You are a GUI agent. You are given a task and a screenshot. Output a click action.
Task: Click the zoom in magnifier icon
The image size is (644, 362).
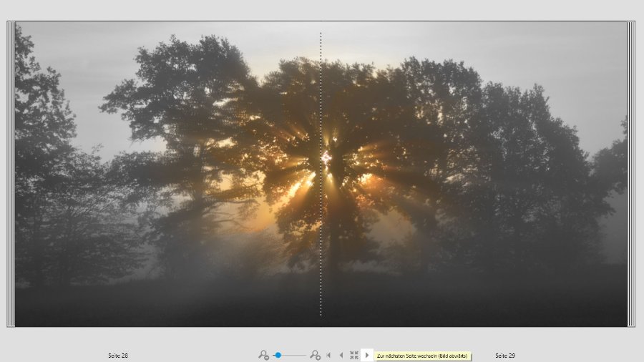tap(315, 355)
